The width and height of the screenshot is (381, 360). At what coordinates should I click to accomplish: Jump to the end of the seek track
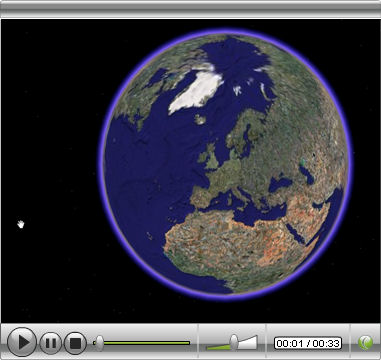tap(189, 343)
